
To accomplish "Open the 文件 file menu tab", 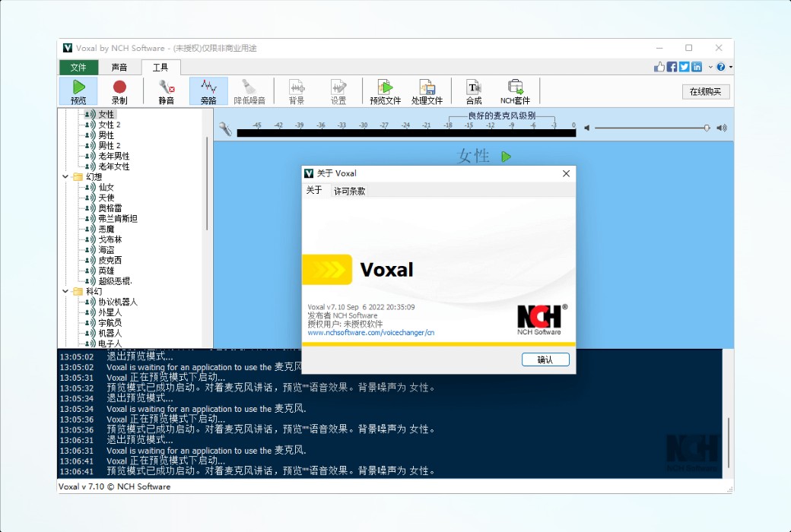I will coord(78,67).
